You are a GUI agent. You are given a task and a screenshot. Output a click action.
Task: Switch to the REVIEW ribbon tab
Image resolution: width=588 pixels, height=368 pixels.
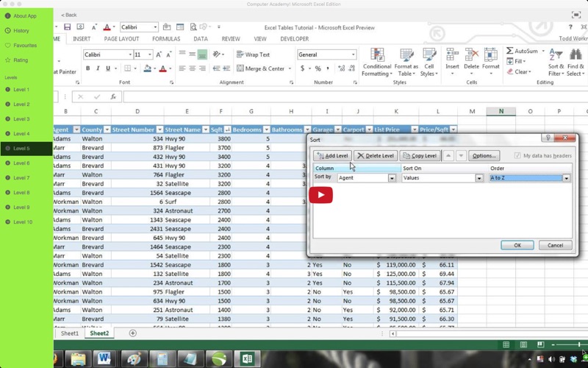pos(231,39)
